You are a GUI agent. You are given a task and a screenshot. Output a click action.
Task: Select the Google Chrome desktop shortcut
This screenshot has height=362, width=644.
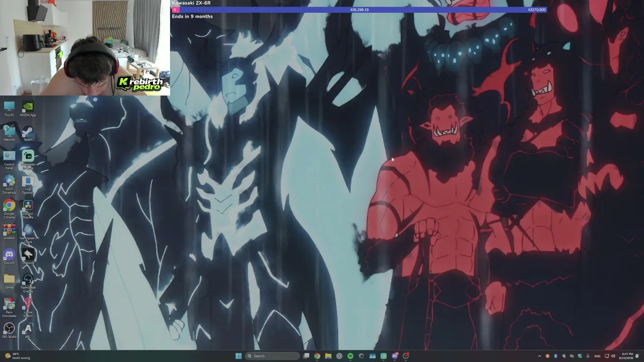9,209
